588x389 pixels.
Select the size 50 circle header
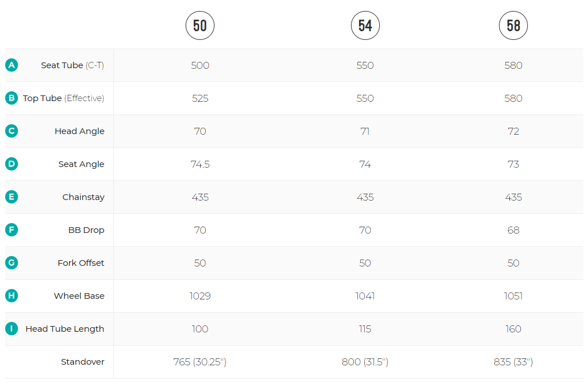pos(200,25)
